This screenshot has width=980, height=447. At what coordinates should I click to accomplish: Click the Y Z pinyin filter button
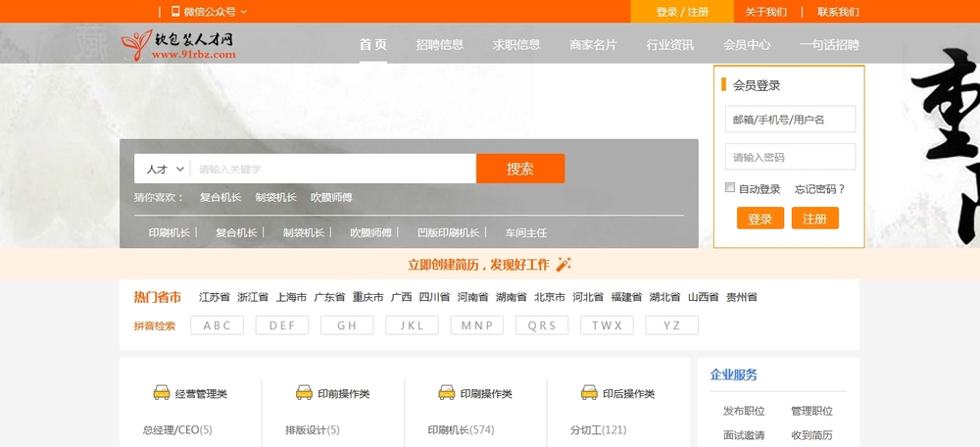click(x=672, y=325)
